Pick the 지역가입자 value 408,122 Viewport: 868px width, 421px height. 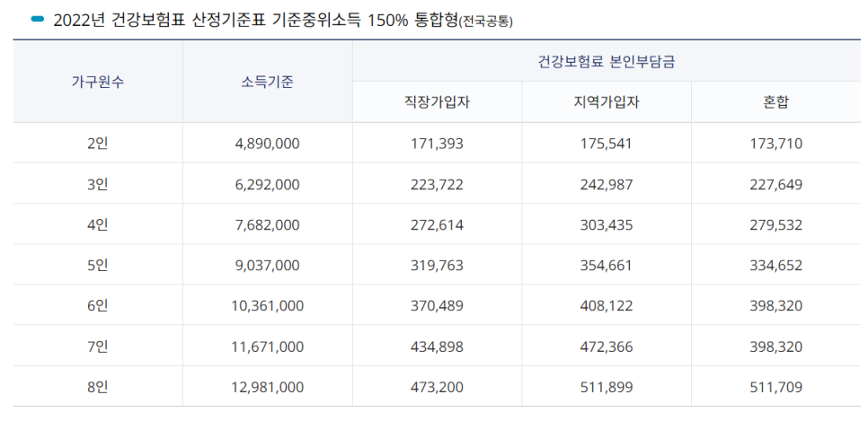(607, 306)
